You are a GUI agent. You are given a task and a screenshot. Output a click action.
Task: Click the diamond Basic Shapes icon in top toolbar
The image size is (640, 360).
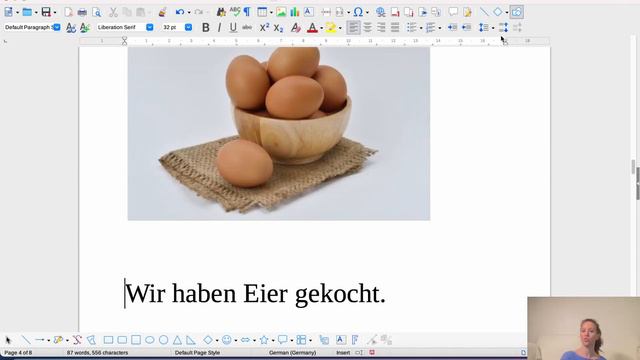tap(498, 12)
